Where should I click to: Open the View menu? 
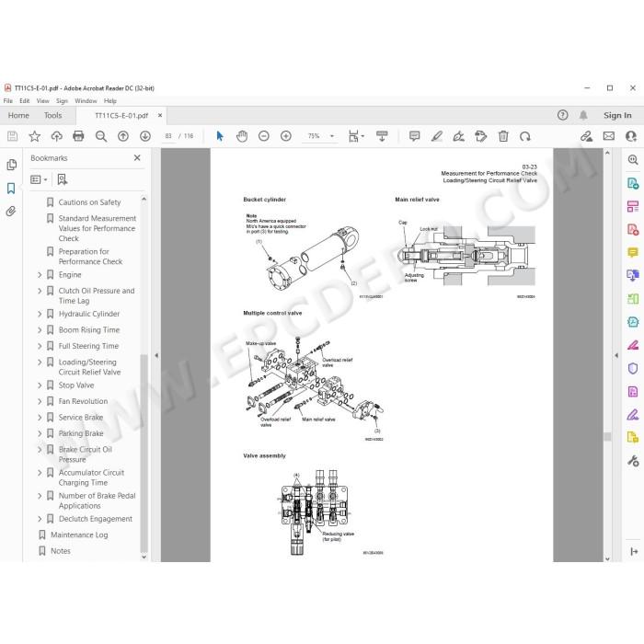[x=42, y=100]
